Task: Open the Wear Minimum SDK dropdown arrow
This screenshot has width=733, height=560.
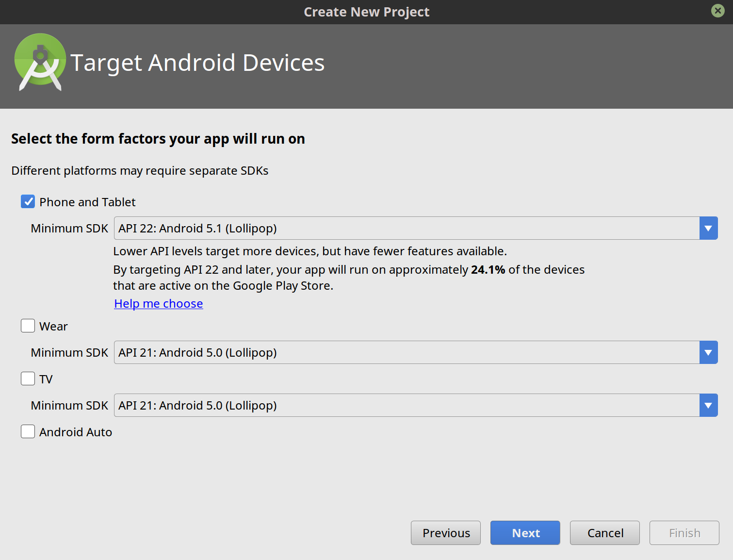Action: [x=708, y=352]
